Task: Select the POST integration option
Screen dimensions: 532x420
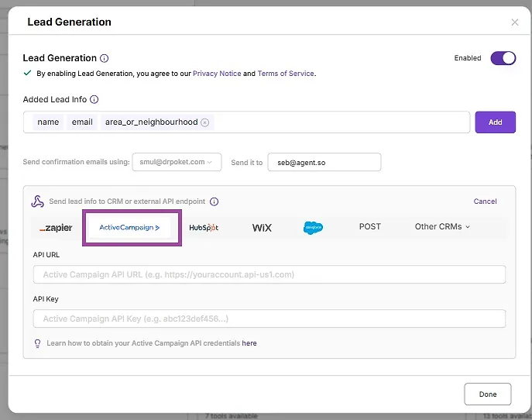Action: click(x=370, y=226)
